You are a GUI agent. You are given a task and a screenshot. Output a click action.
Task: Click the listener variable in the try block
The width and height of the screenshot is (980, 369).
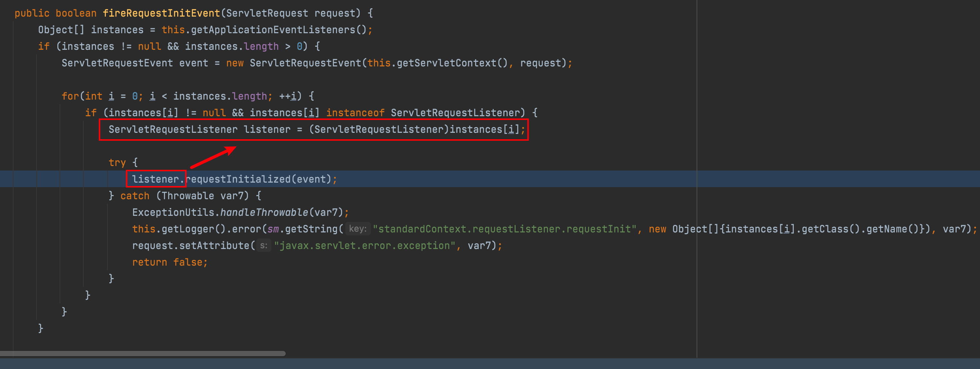(x=155, y=179)
